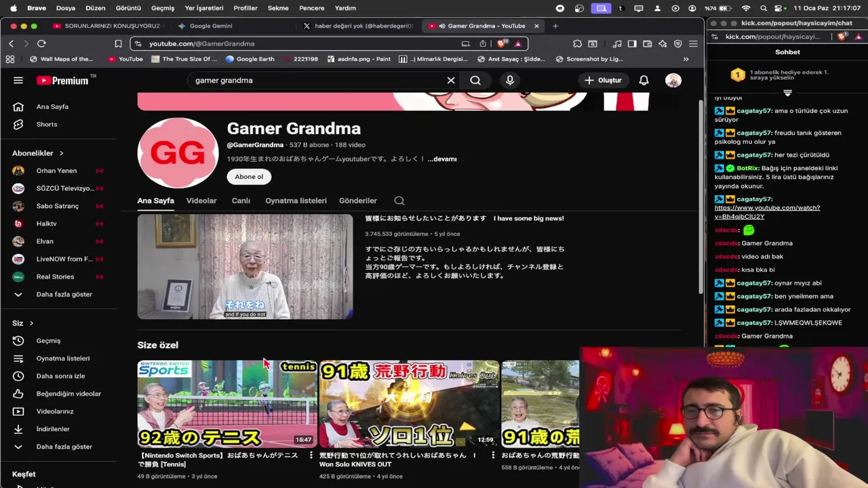Open a new browser tab
This screenshot has height=488, width=868.
[x=555, y=26]
